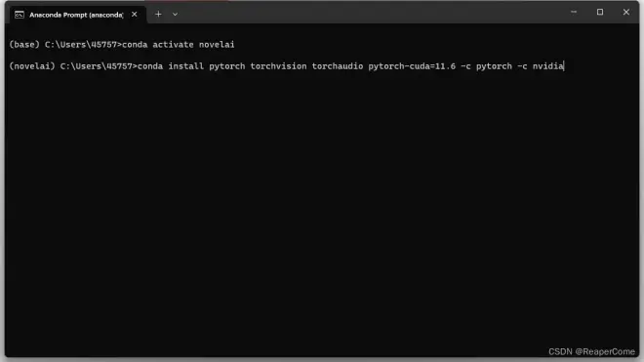Open a new tab with the plus icon
Screen dimensions: 644x362
pos(158,15)
